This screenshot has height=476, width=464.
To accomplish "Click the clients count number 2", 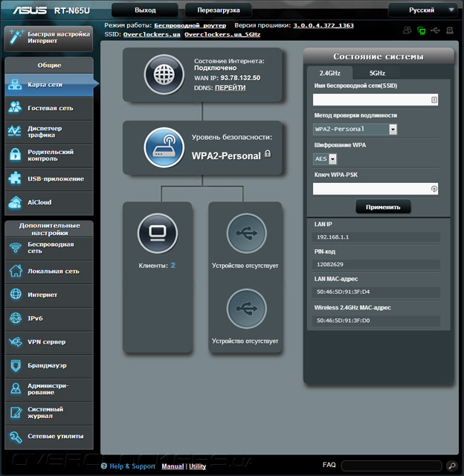I will pos(173,266).
